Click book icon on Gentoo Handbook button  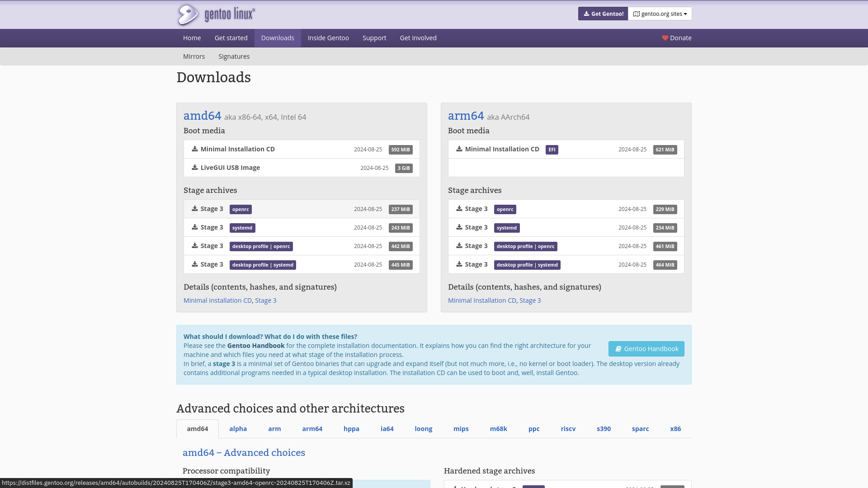618,349
